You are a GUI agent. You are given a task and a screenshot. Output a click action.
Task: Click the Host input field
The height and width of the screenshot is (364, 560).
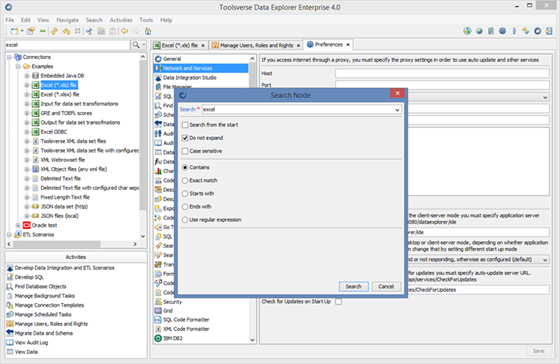(442, 73)
